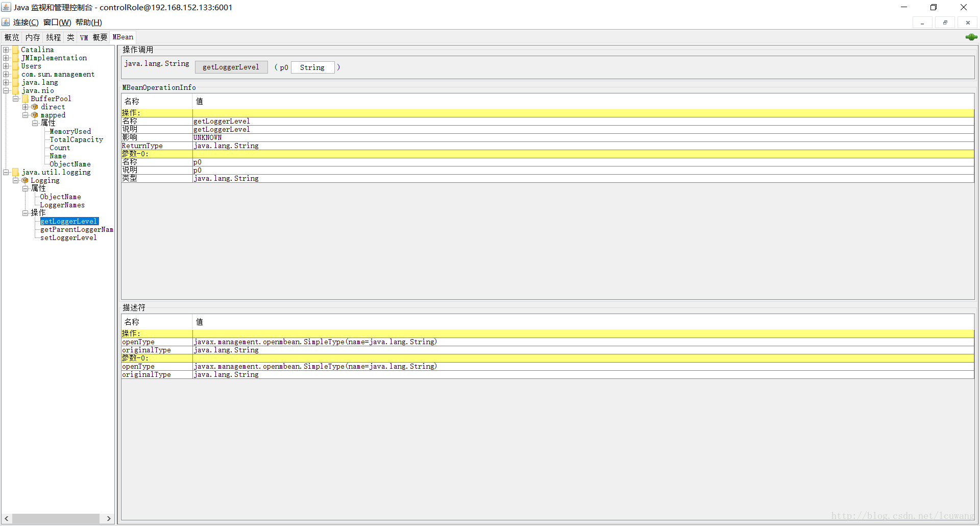Expand the direct buffer pool node

point(25,107)
